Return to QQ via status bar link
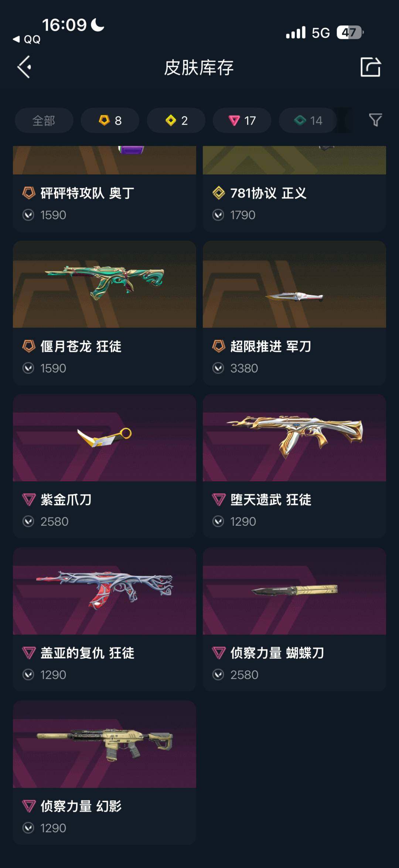The image size is (399, 868). tap(27, 39)
